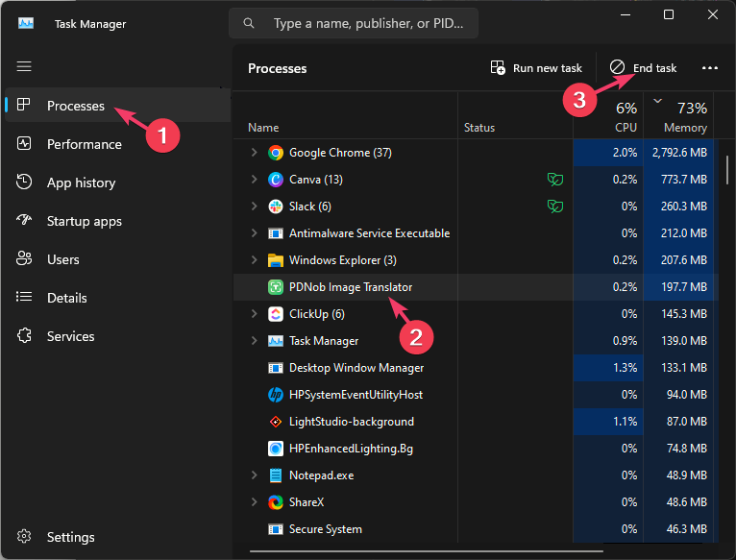Go to the Startup apps tab
The image size is (736, 560).
coord(117,221)
